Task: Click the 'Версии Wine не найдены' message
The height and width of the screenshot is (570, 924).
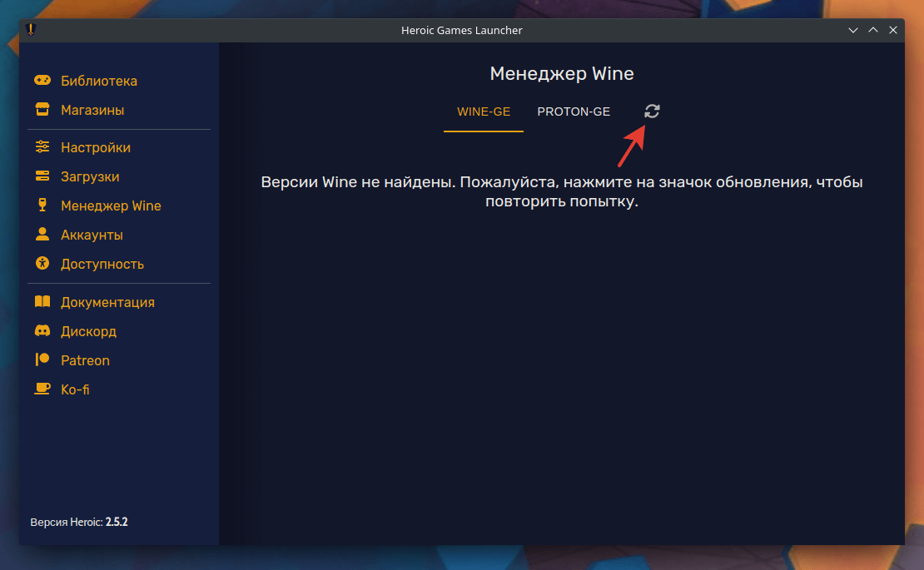Action: click(x=562, y=191)
